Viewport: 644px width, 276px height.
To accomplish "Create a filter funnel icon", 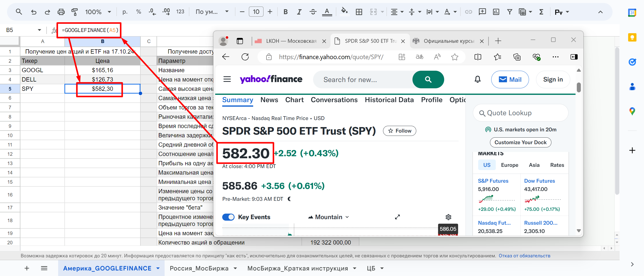I will click(x=510, y=12).
